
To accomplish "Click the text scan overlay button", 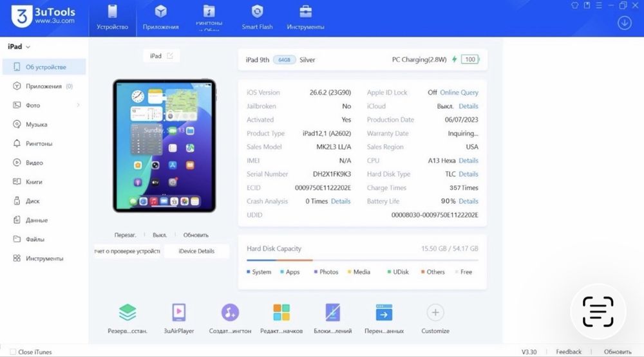I will point(598,312).
